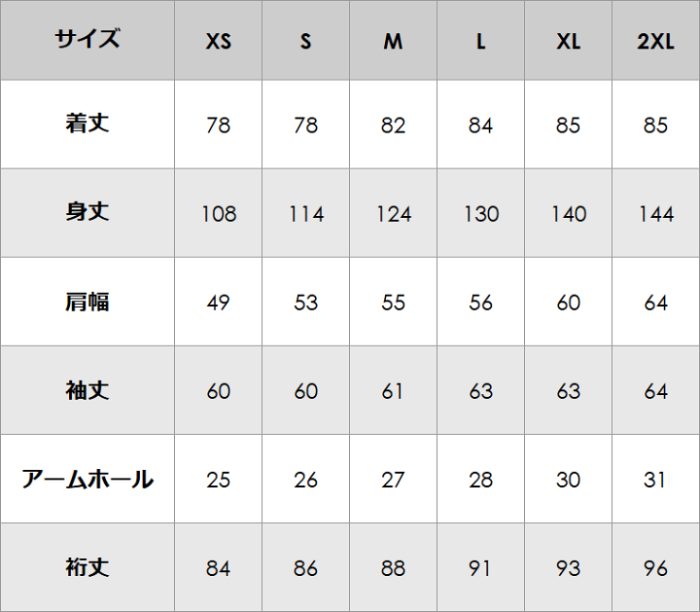The height and width of the screenshot is (612, 700).
Task: Click the 身丈 value 124 for size M
Action: pos(393,214)
